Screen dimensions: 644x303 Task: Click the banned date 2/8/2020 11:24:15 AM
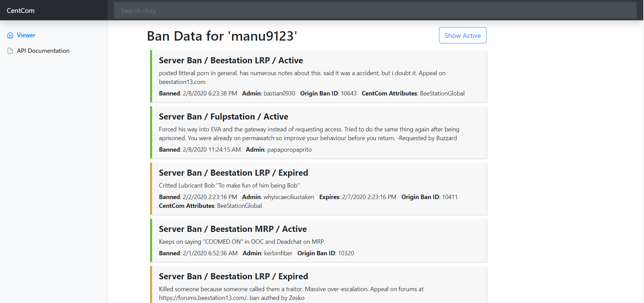[x=212, y=150]
